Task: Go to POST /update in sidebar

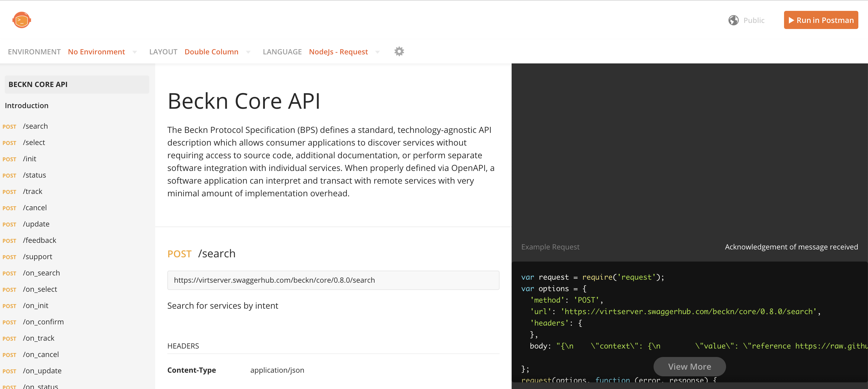Action: 26,224
